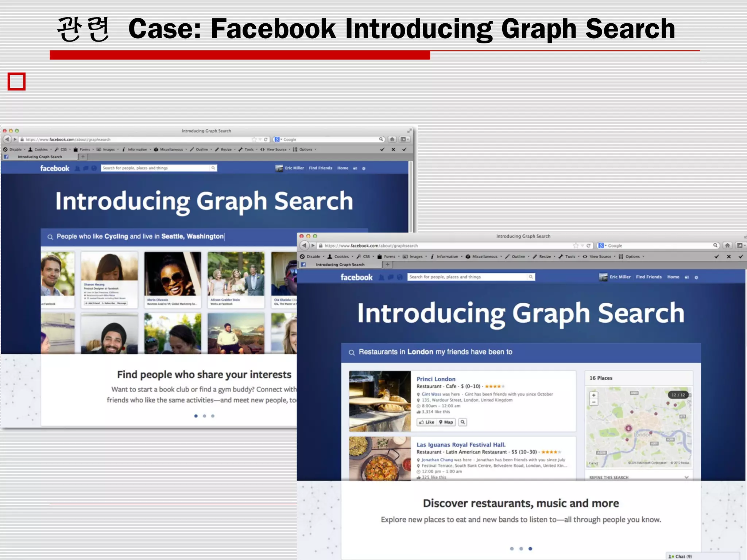Click Morin Oluwole profile photo
747x560 pixels.
(x=173, y=273)
